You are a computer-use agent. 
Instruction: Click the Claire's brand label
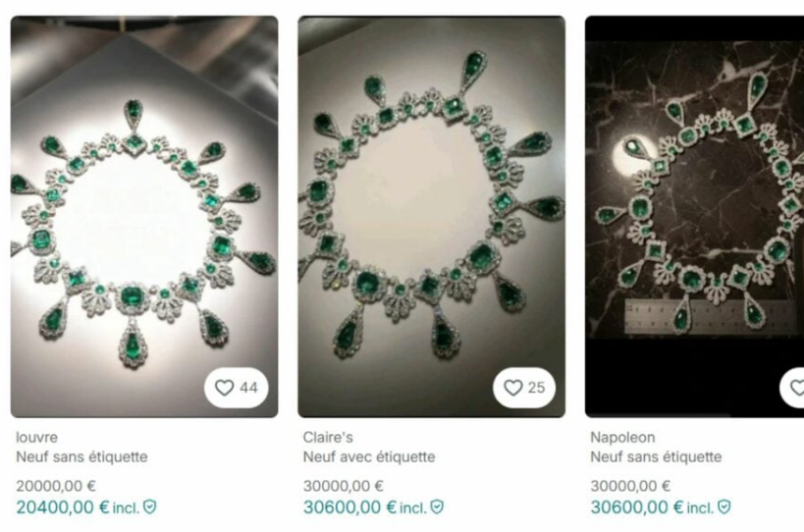[x=328, y=437]
